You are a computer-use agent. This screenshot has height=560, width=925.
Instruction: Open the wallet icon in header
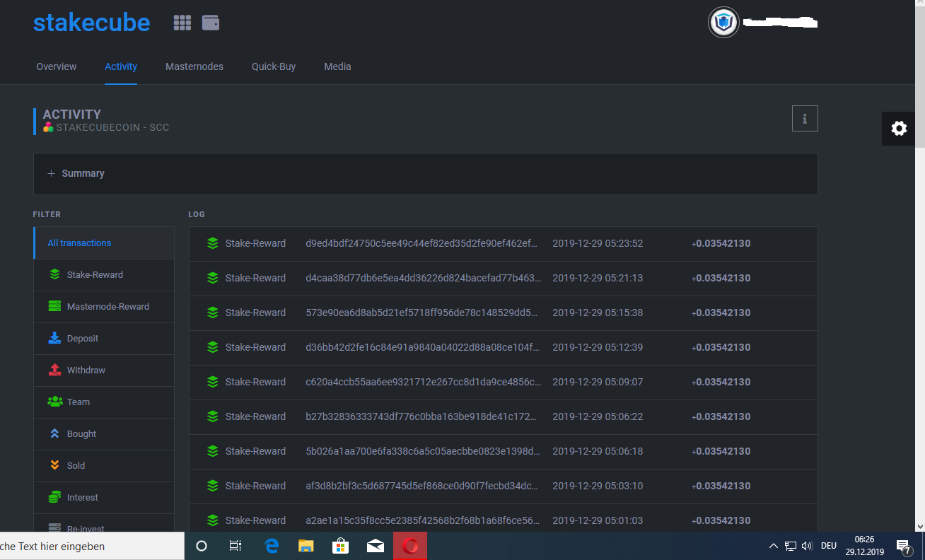tap(211, 23)
